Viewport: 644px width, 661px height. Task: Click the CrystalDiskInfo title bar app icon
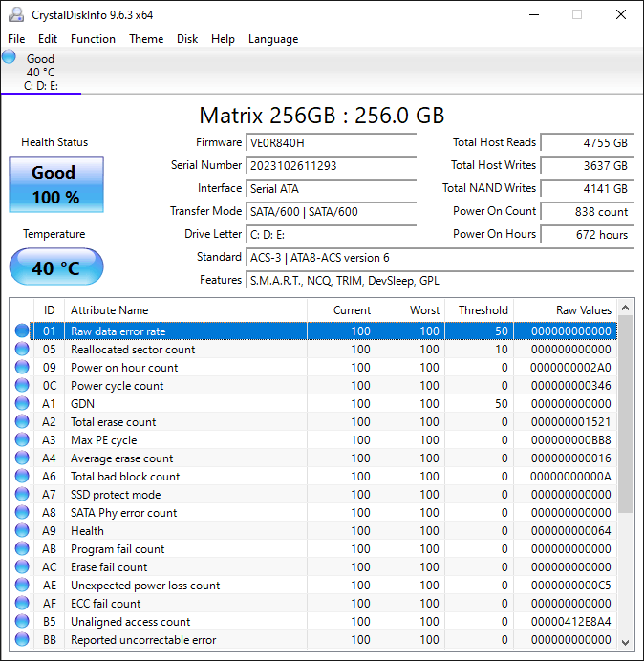pyautogui.click(x=15, y=14)
